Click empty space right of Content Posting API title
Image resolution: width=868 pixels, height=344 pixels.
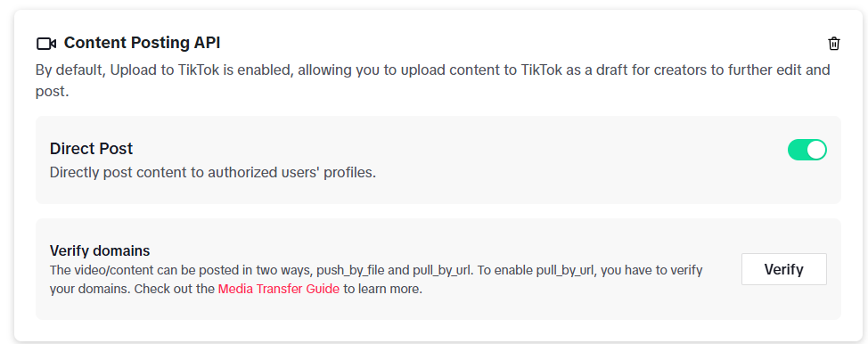(520, 43)
